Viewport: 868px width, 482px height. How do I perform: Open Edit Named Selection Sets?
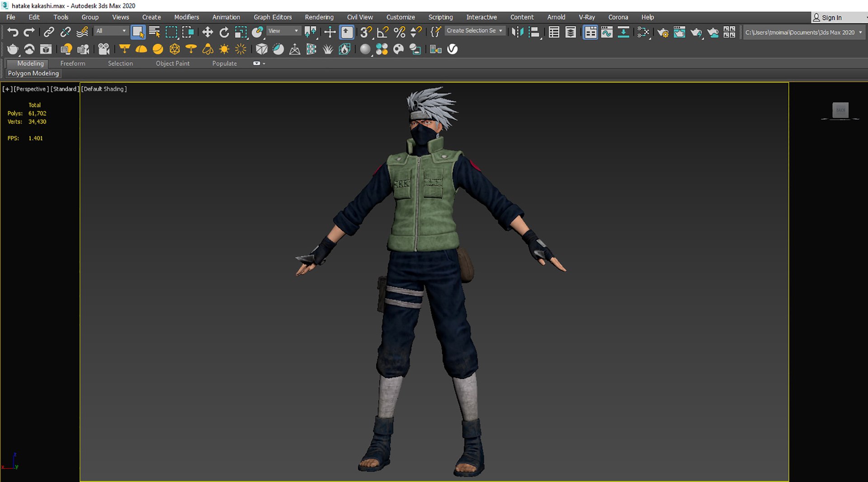[x=436, y=32]
